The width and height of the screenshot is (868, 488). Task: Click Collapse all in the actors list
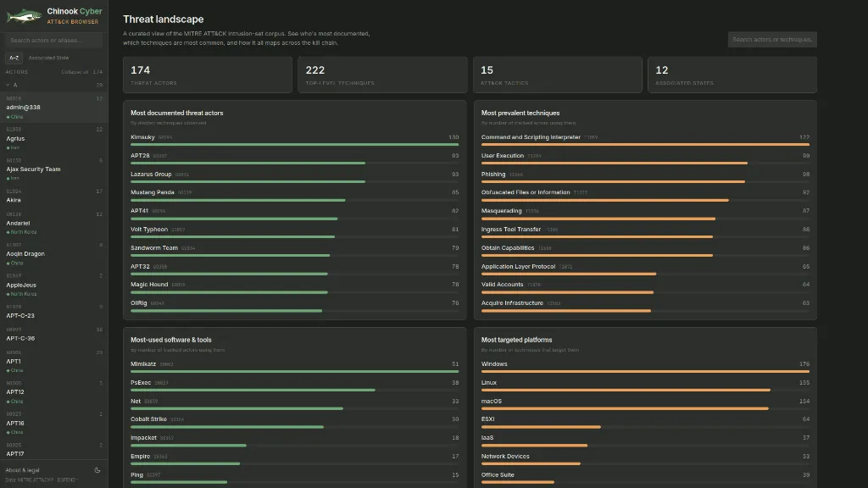pos(75,72)
